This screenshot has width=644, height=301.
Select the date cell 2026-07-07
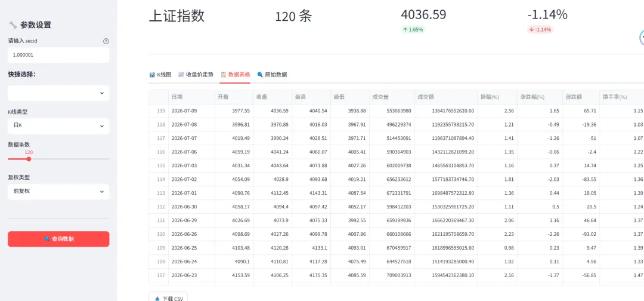tap(191, 138)
